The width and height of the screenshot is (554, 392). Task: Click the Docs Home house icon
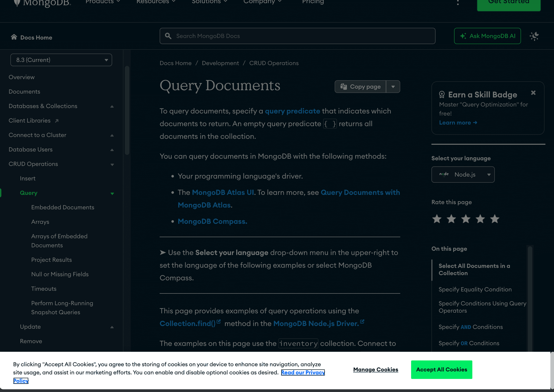point(14,37)
